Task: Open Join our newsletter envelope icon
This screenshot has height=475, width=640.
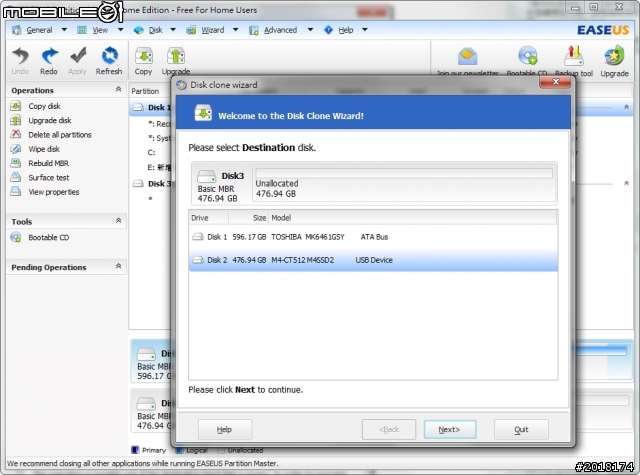Action: [x=467, y=57]
